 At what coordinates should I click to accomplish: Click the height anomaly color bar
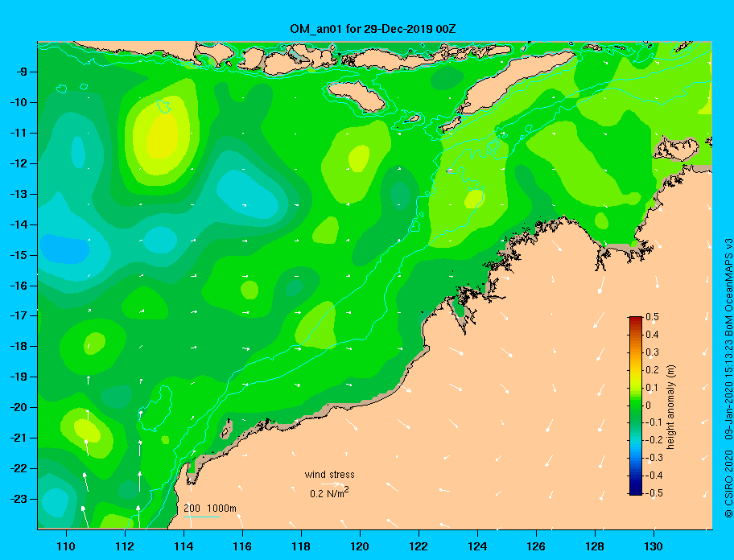[x=636, y=406]
